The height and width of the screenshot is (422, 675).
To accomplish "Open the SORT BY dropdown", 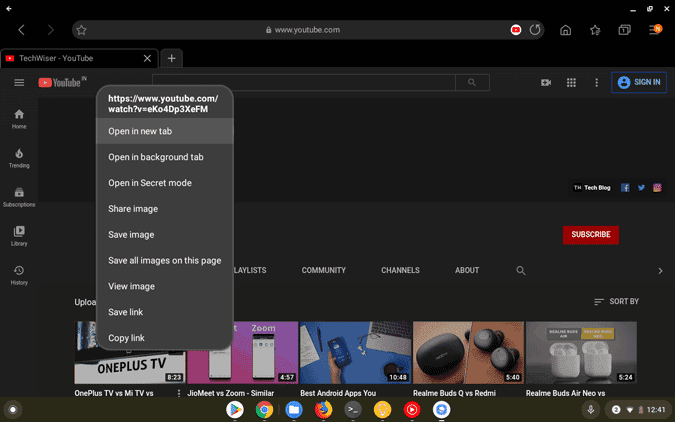I will pos(616,301).
